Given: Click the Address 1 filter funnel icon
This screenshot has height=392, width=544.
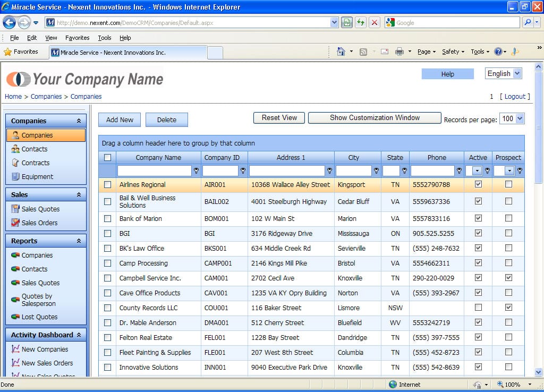Looking at the screenshot, I should point(329,171).
